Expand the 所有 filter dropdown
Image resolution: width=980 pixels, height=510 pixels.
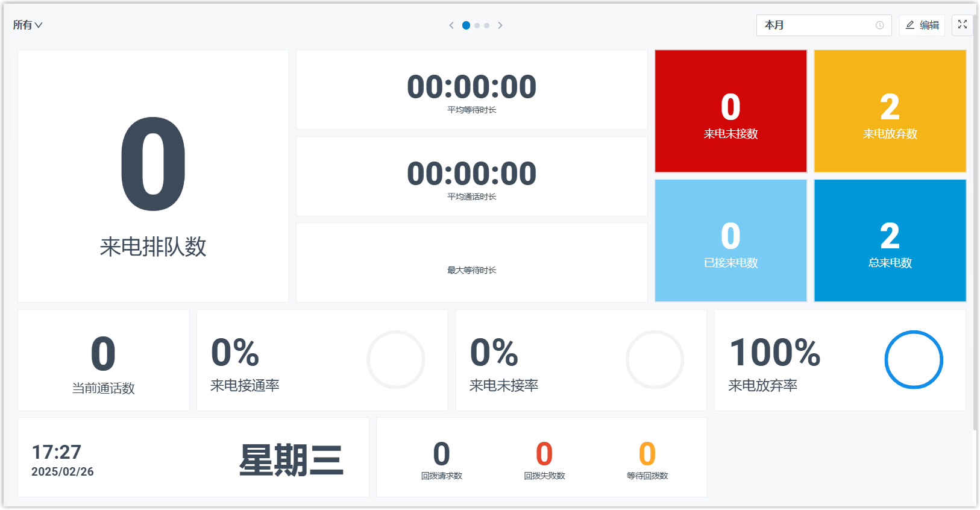[27, 25]
